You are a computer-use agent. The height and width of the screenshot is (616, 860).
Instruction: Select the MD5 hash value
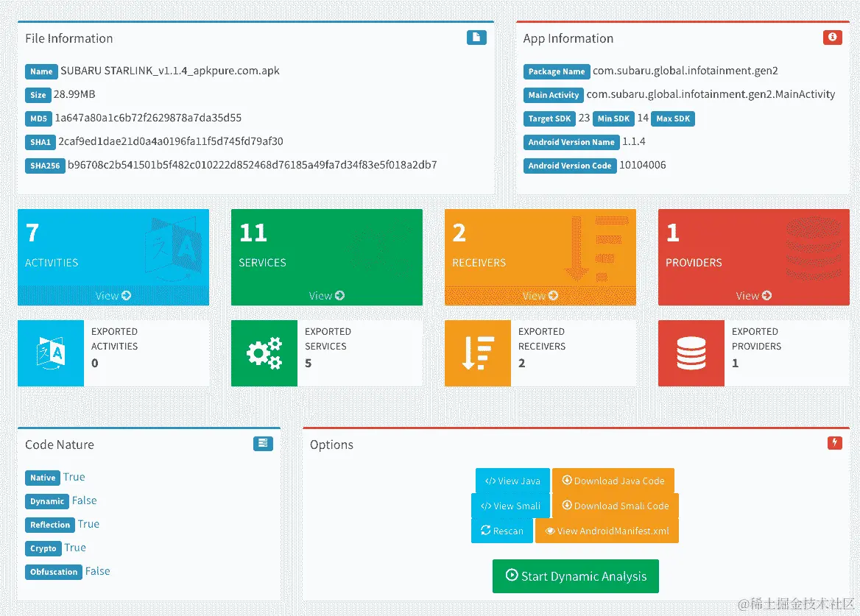(x=148, y=118)
